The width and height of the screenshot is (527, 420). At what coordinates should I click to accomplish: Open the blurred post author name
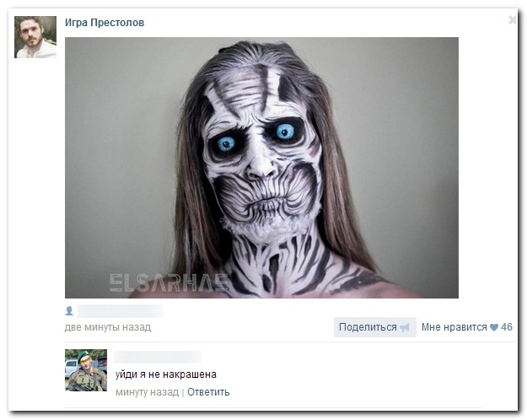[x=121, y=311]
